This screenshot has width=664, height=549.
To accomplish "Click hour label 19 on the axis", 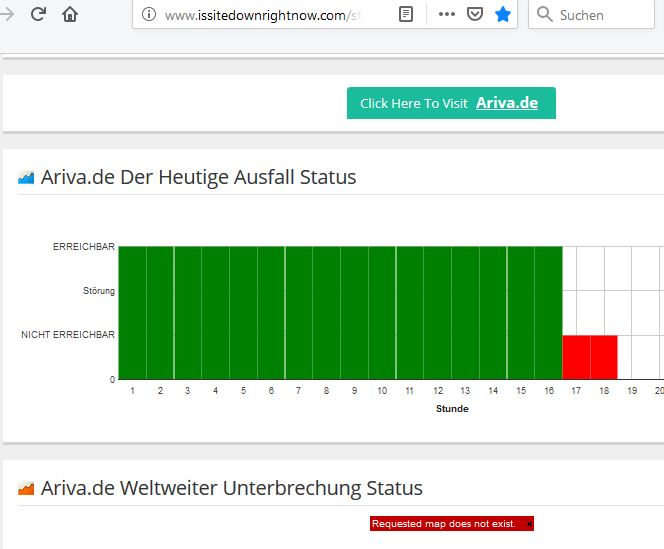I will pyautogui.click(x=632, y=391).
